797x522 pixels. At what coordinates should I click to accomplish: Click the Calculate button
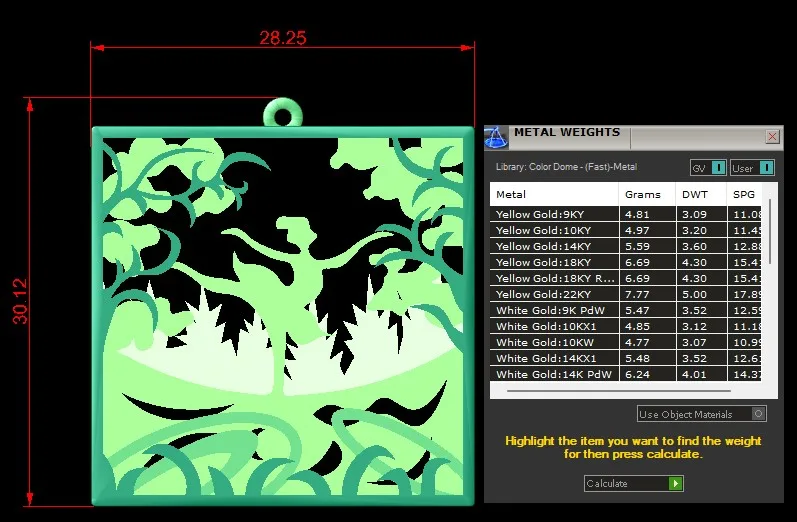[634, 483]
